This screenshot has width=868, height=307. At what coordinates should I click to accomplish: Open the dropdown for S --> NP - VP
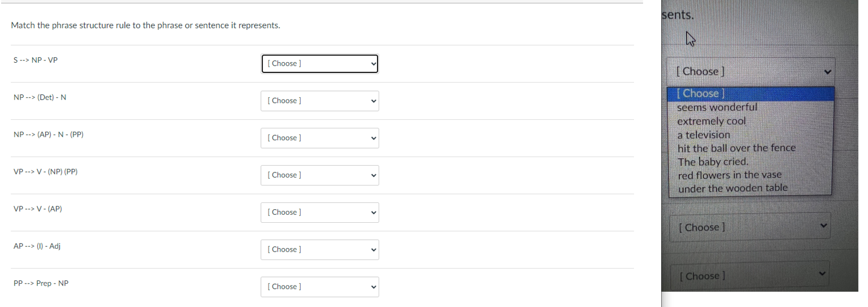tap(320, 63)
